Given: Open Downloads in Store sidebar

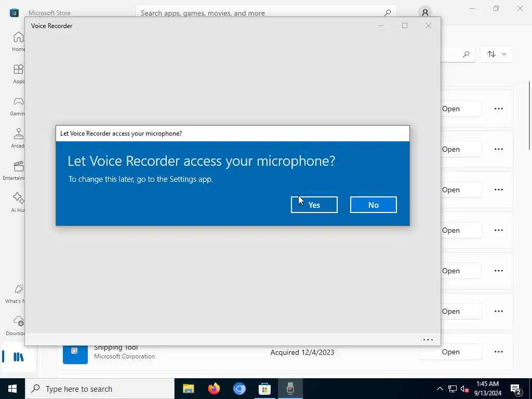Looking at the screenshot, I should pyautogui.click(x=16, y=326).
